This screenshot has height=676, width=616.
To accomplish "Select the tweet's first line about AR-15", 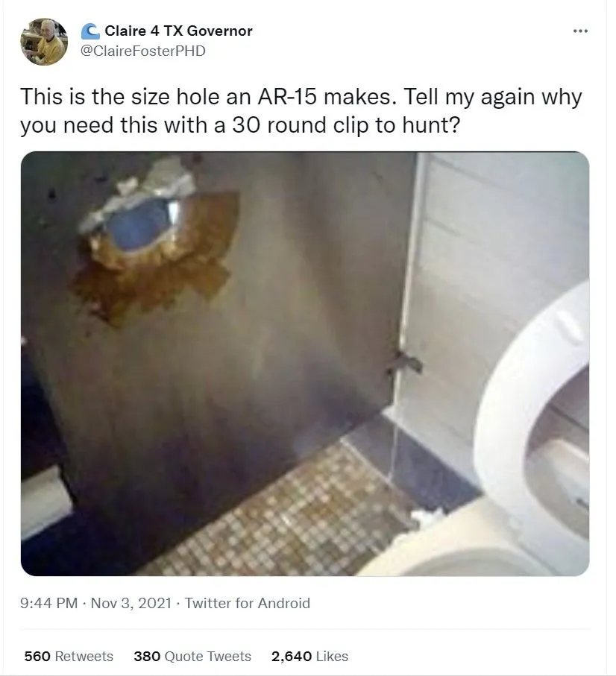I will 301,97.
